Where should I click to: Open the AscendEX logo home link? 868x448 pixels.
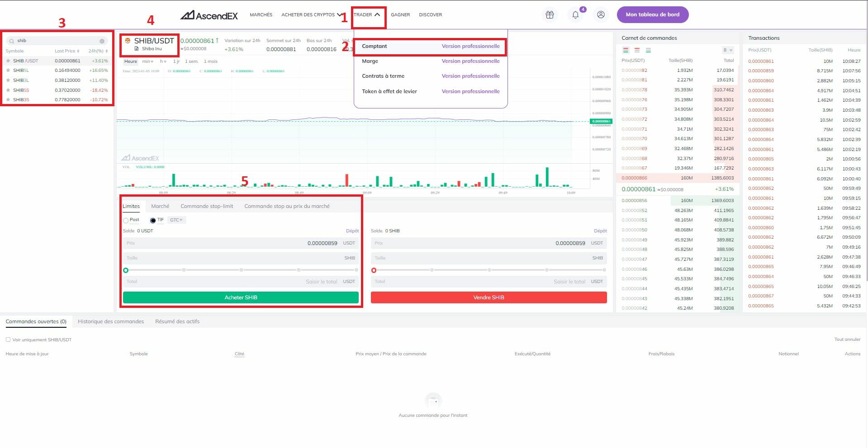point(209,15)
